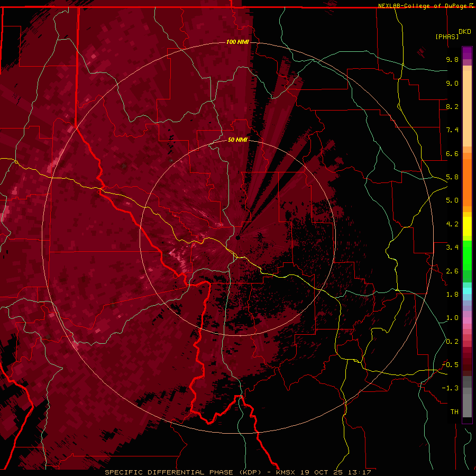Click the 1.0 value on the color scale

452,318
